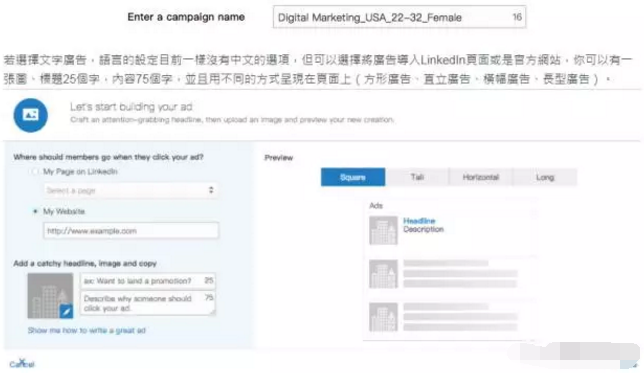Viewport: 644px width, 373px height.
Task: Click the Description text in the ad preview
Action: pos(423,229)
